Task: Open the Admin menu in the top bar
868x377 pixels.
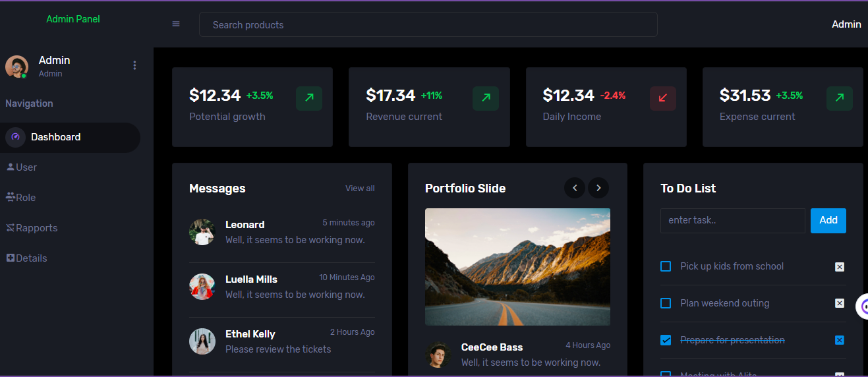Action: [846, 24]
